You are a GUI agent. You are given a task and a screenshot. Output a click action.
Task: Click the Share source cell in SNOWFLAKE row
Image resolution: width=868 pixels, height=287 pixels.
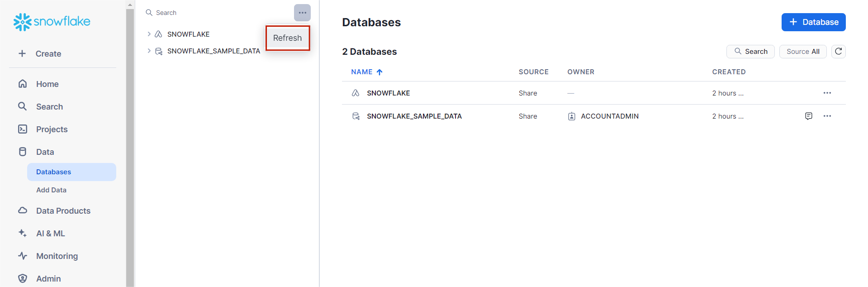[x=527, y=93]
